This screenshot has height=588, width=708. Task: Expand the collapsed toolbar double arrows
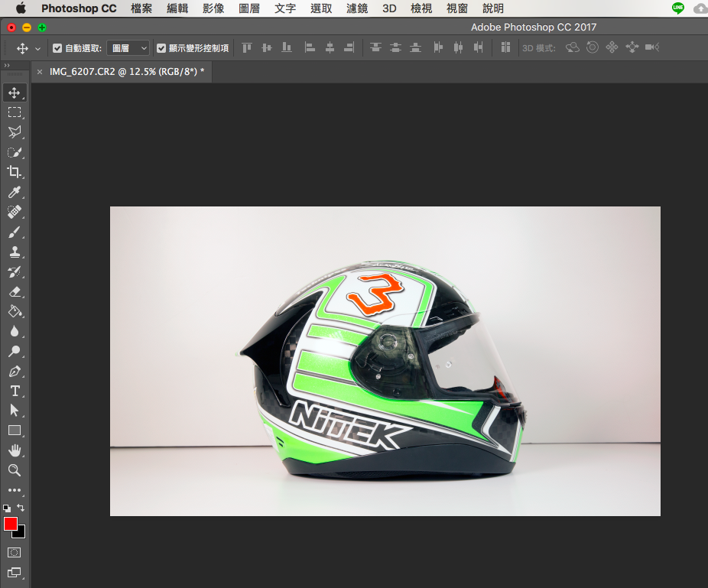click(x=7, y=66)
